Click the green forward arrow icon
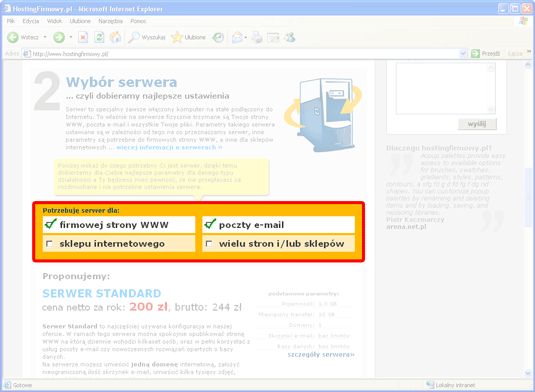 coord(59,37)
